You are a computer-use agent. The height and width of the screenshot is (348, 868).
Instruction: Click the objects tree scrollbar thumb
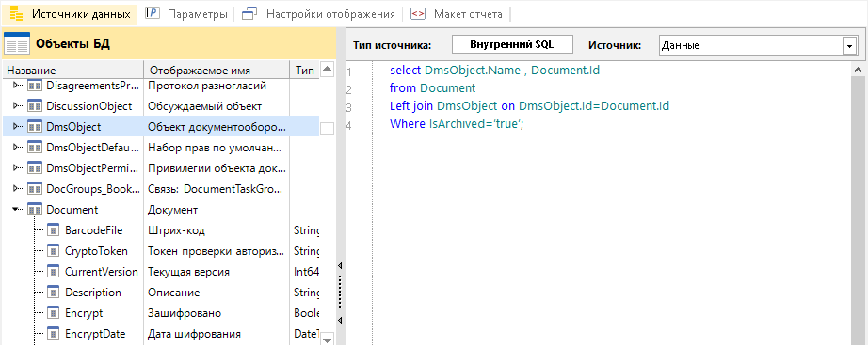[327, 128]
